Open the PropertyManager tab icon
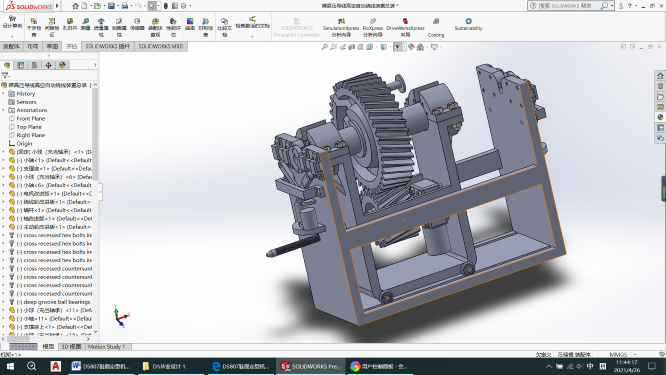 (20, 65)
